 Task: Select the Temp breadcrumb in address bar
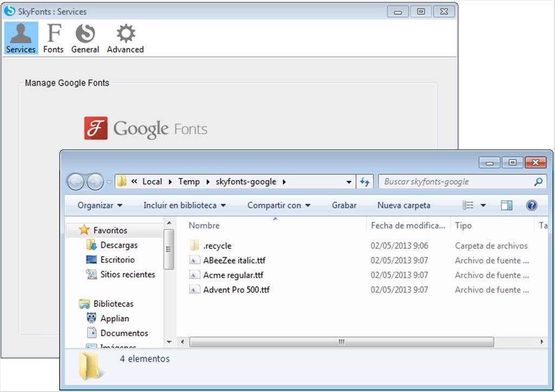click(189, 182)
